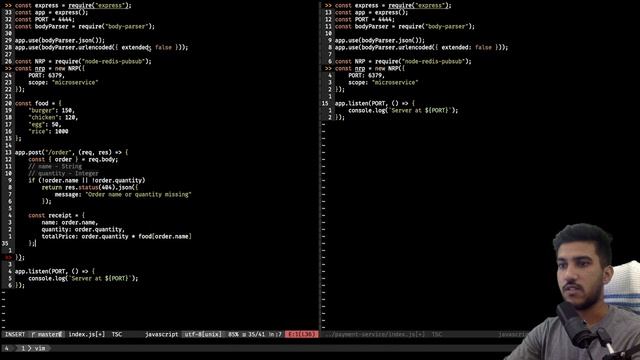Click the 'const receipt = {' line
This screenshot has width=640, height=360.
[x=57, y=216]
